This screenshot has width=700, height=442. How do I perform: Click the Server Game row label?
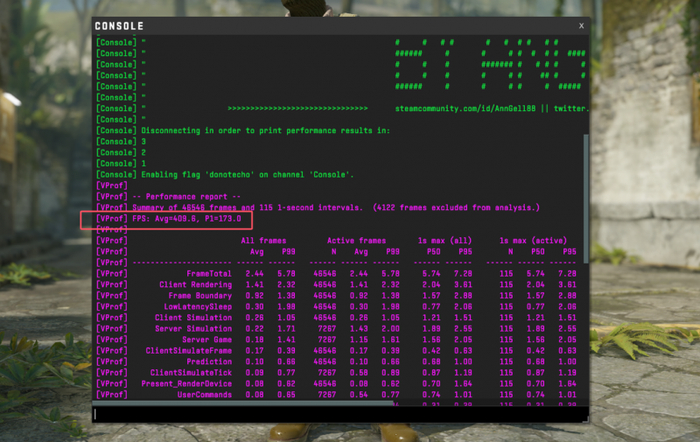coord(207,340)
